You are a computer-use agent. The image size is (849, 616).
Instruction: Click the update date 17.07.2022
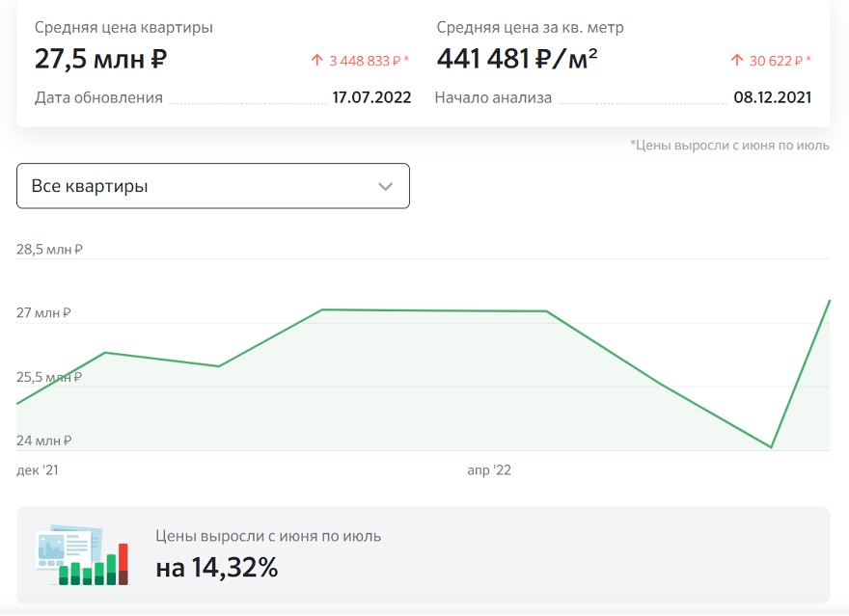click(371, 97)
